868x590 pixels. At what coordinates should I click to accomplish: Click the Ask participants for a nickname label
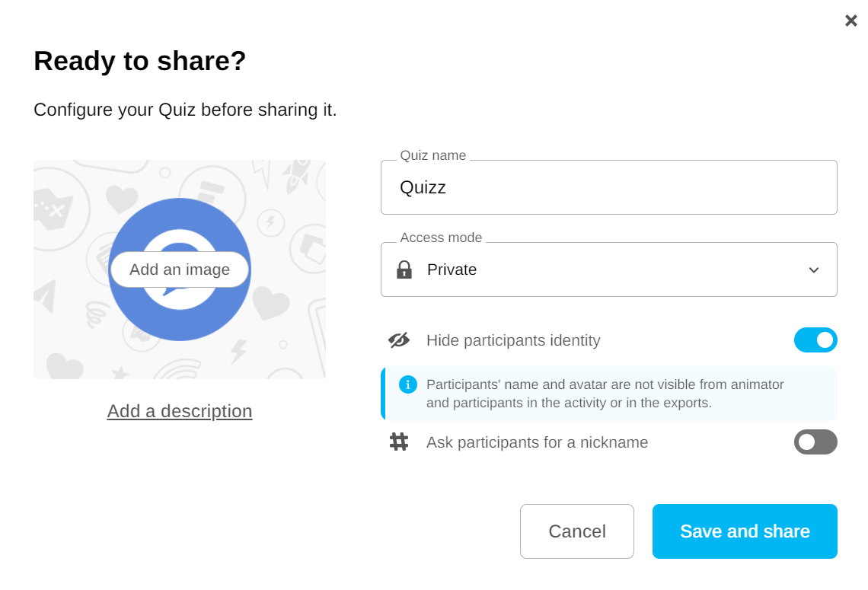538,442
